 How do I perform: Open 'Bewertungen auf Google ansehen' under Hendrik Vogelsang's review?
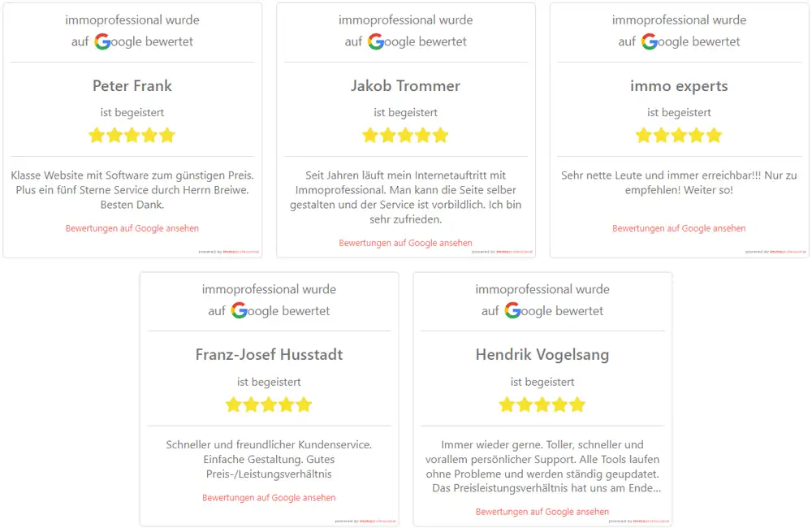542,512
